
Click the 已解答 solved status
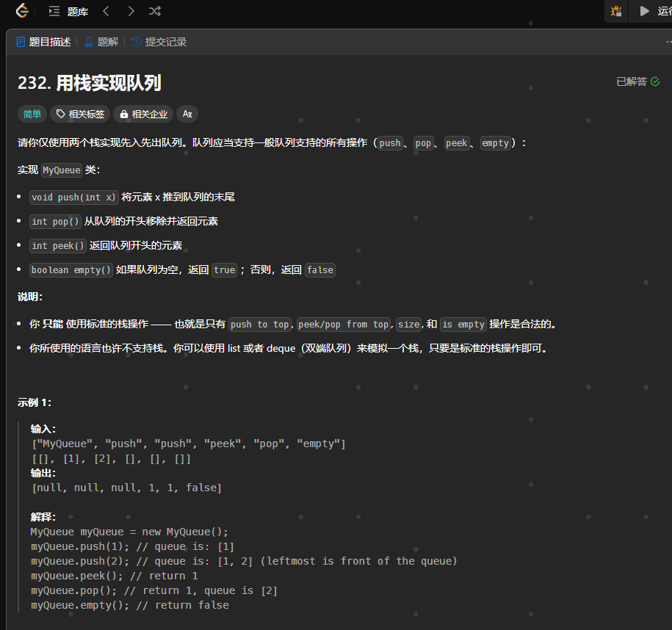637,82
